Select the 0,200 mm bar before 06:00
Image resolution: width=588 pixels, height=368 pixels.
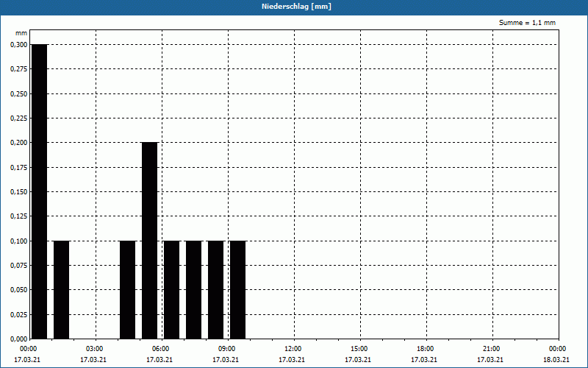(150, 241)
